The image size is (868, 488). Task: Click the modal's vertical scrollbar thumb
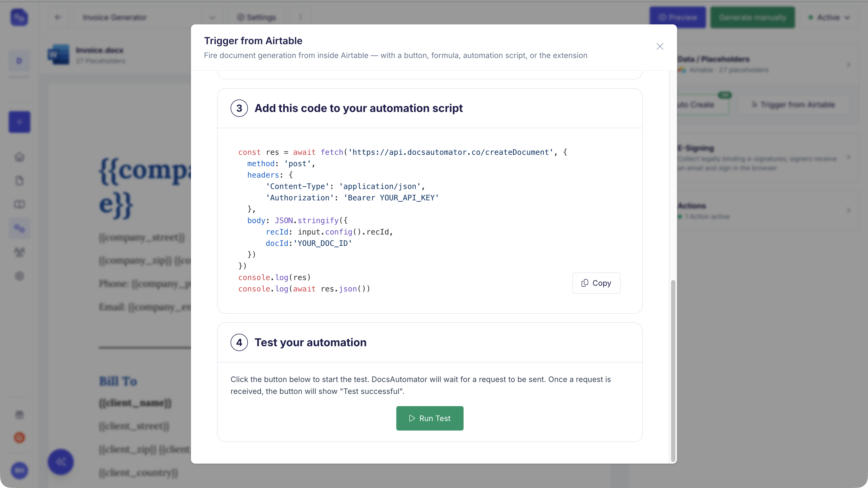click(673, 370)
